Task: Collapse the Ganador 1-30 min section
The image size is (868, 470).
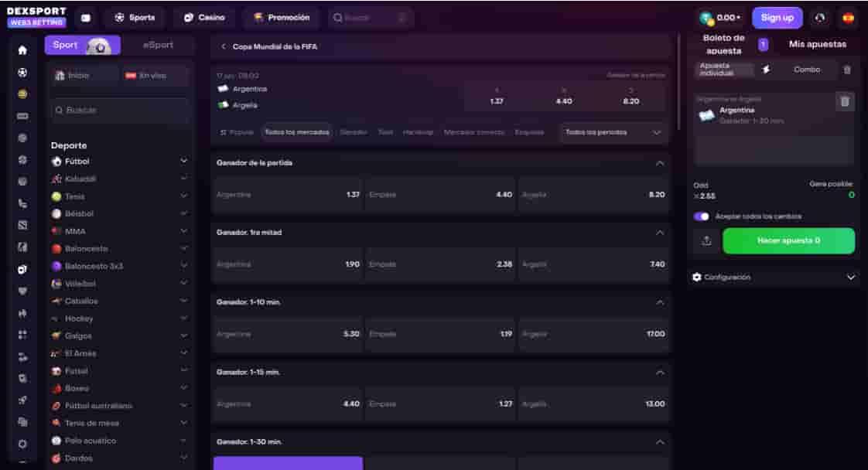Action: point(659,442)
